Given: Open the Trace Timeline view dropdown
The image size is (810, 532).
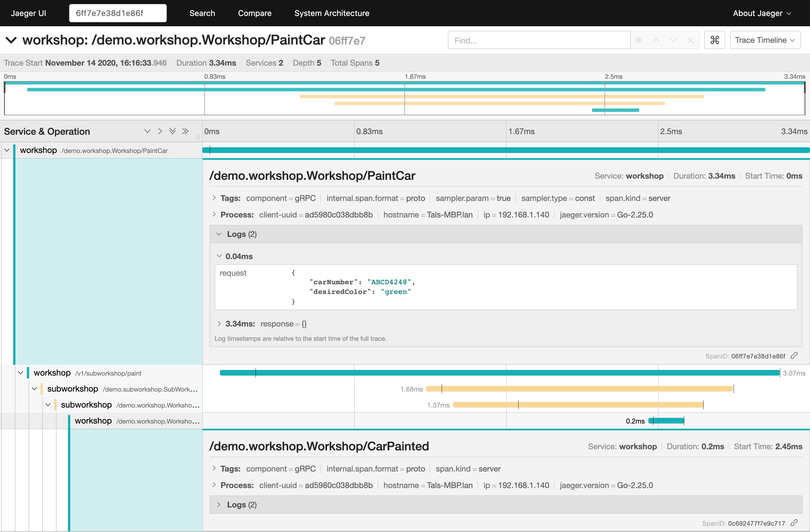Looking at the screenshot, I should click(x=765, y=40).
